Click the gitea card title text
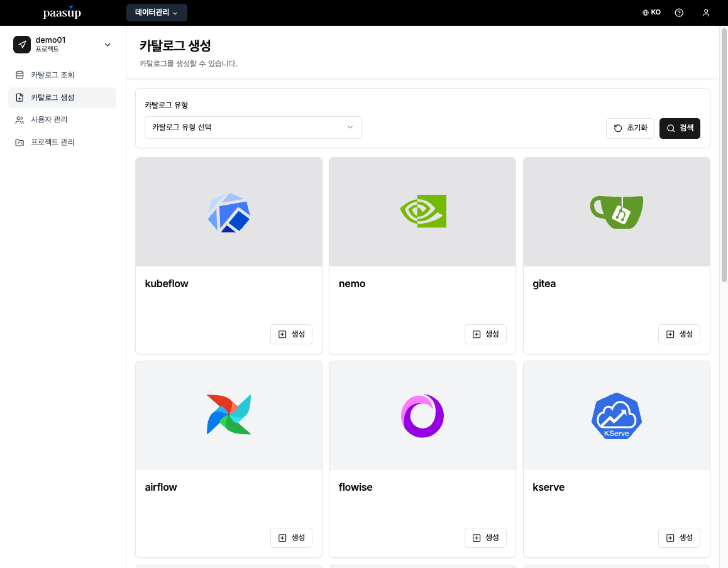This screenshot has height=568, width=728. pyautogui.click(x=544, y=284)
